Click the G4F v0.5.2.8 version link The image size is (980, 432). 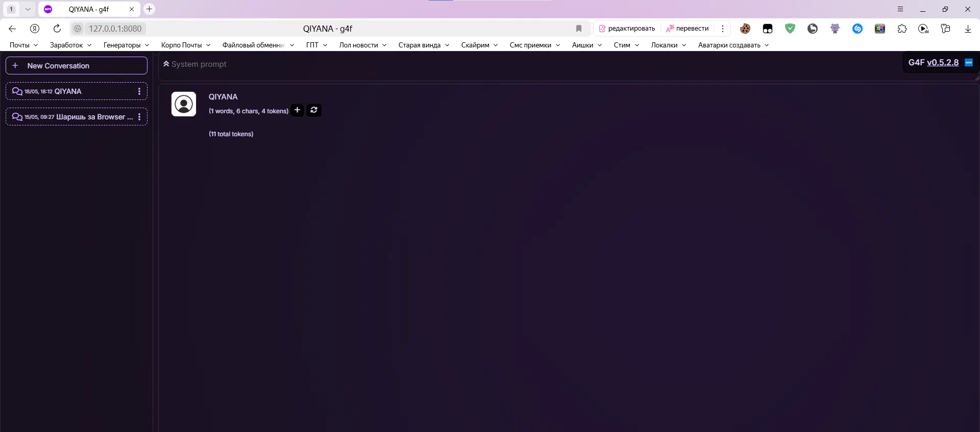943,63
